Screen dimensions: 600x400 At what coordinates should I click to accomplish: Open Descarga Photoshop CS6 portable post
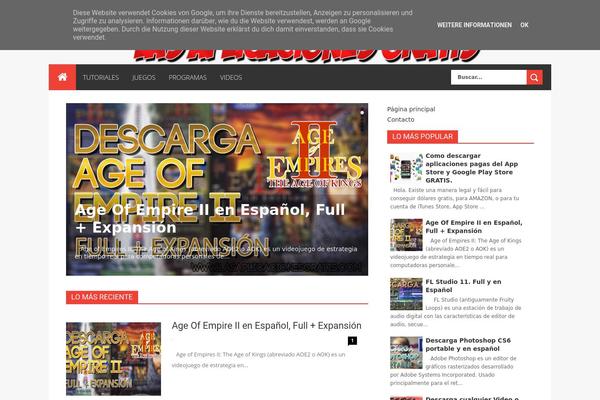[x=468, y=344]
